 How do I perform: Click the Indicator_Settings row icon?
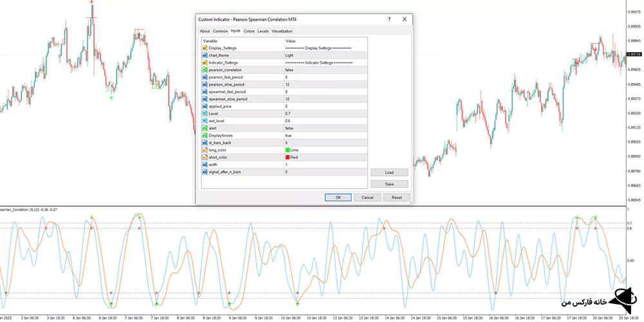point(205,63)
